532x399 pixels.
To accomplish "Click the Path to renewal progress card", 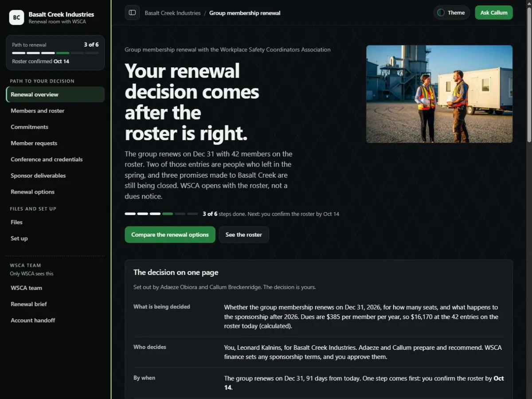I will [55, 53].
